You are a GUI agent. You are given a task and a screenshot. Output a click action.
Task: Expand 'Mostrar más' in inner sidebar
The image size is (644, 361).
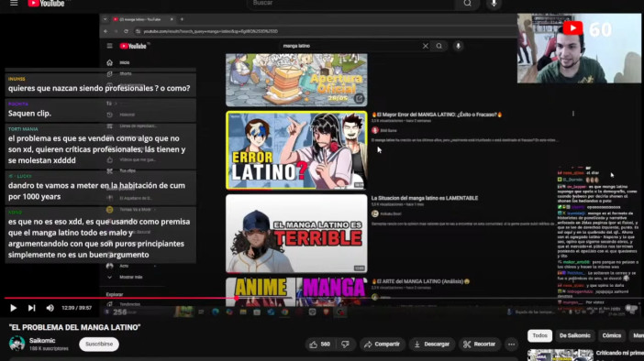(125, 277)
